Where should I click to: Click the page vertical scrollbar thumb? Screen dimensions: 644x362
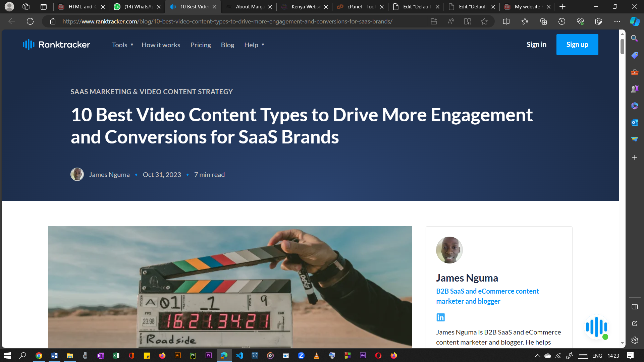(622, 46)
